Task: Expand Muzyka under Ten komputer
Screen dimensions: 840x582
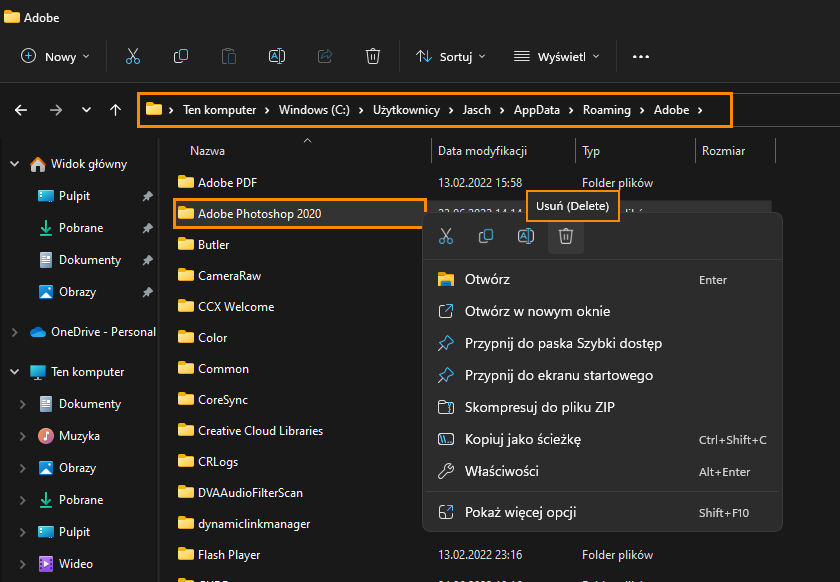Action: 22,436
